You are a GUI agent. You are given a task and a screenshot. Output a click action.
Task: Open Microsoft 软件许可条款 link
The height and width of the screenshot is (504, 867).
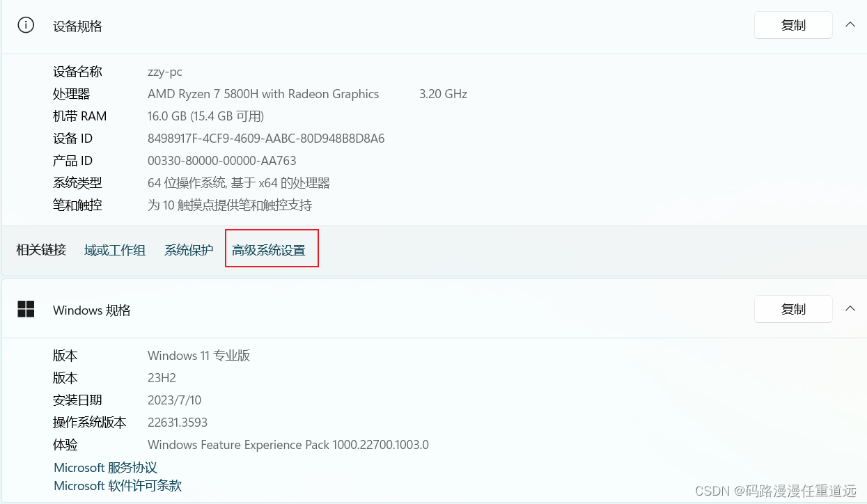tap(117, 485)
